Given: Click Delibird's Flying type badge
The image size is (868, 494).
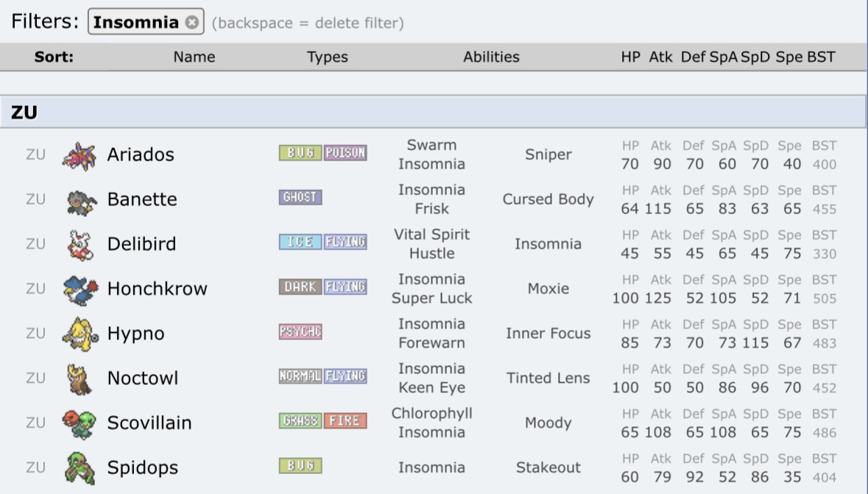Looking at the screenshot, I should coord(345,242).
